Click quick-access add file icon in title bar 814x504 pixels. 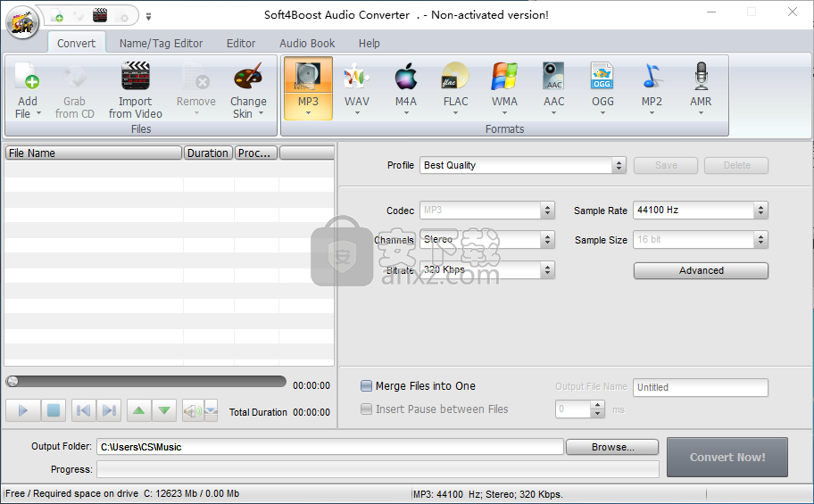(x=57, y=15)
